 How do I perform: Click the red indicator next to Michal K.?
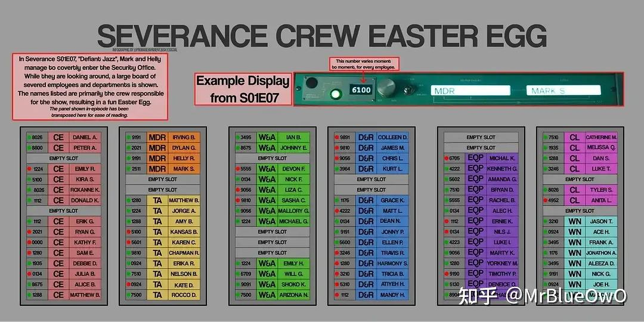445,158
